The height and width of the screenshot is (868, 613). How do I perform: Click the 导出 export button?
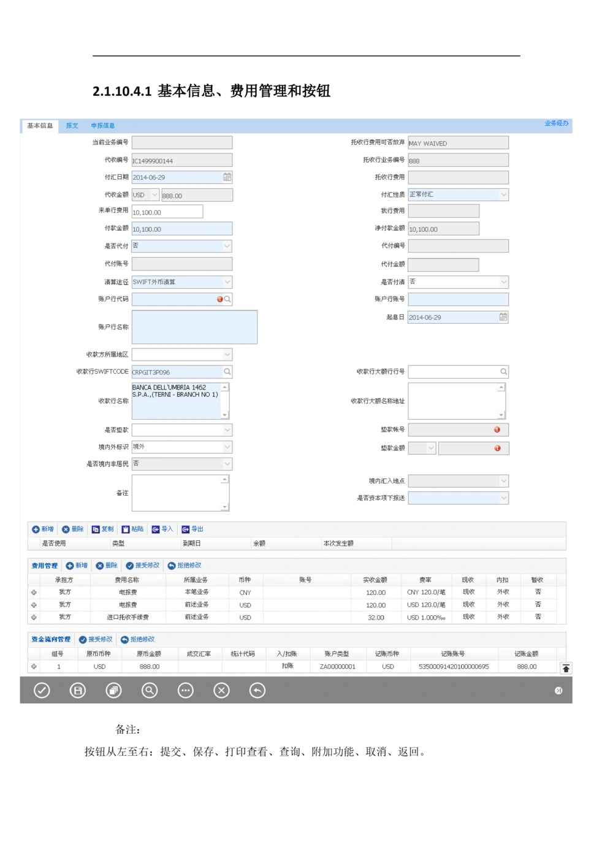192,529
